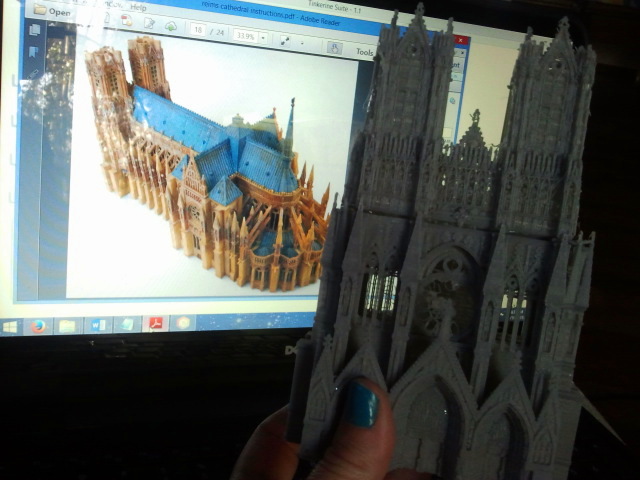Viewport: 640px width, 480px height.
Task: Click the create PDF toolbar icon
Action: click(126, 19)
